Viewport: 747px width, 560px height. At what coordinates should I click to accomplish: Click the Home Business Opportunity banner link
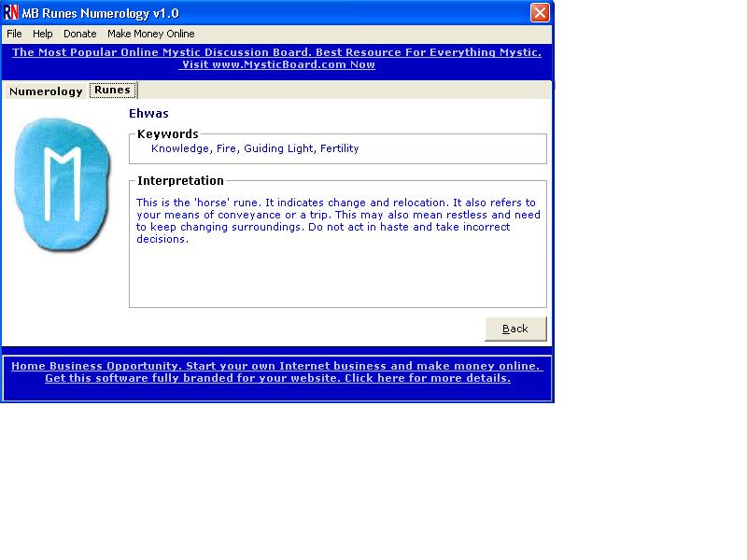click(276, 366)
